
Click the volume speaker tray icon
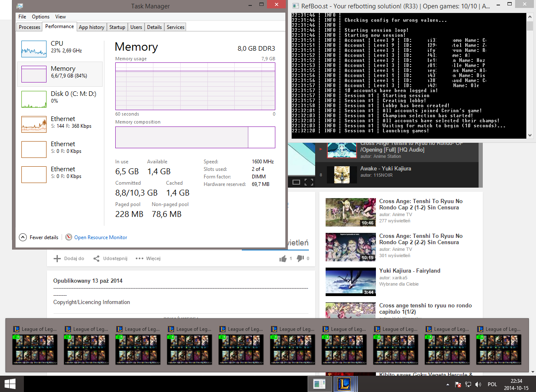[x=478, y=384]
